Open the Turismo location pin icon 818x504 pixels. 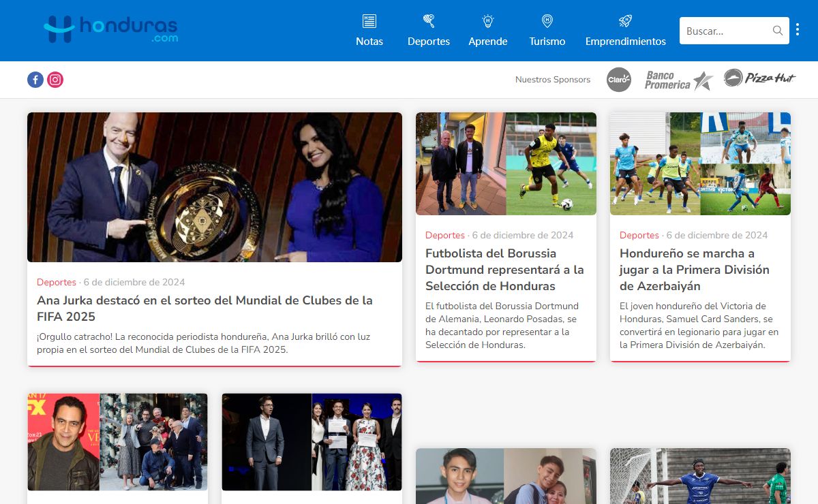coord(547,21)
